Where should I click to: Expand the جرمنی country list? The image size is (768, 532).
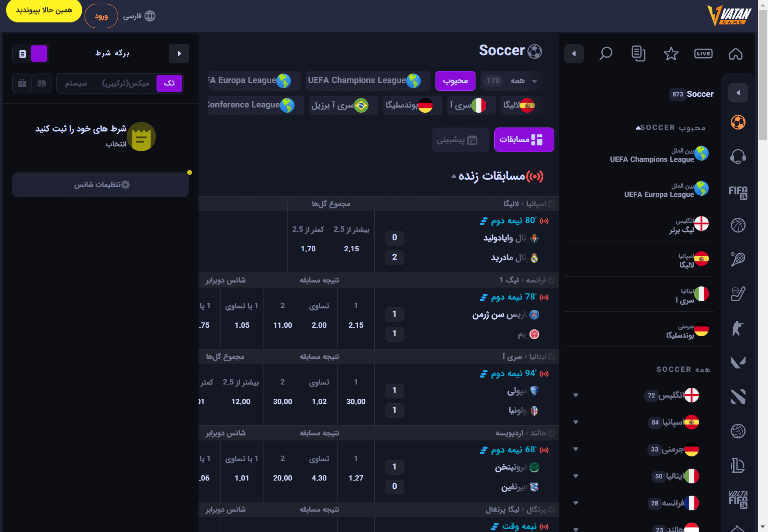pyautogui.click(x=576, y=449)
